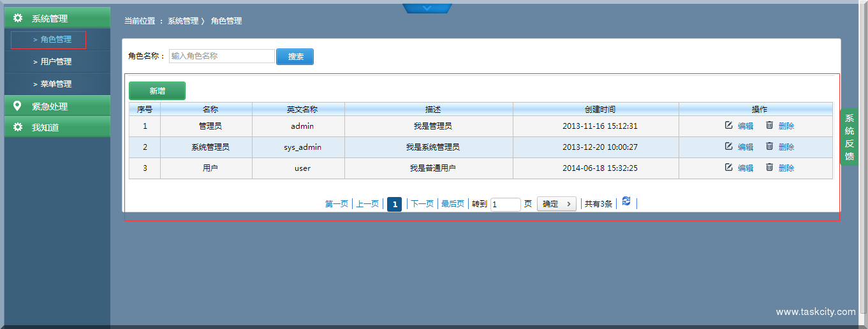The image size is (868, 329).
Task: Collapse the top header with chevron tab
Action: coord(427,8)
